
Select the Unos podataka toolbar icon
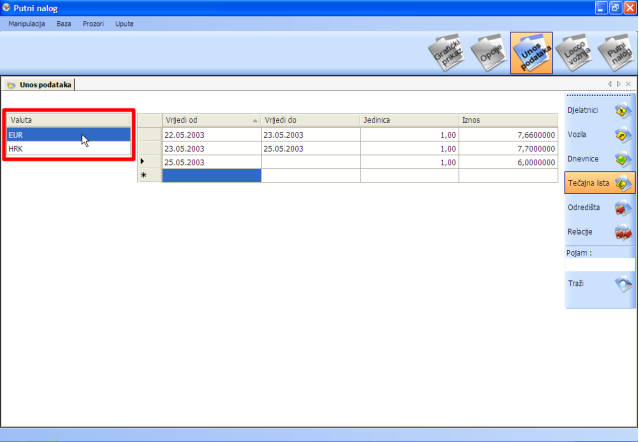point(531,53)
